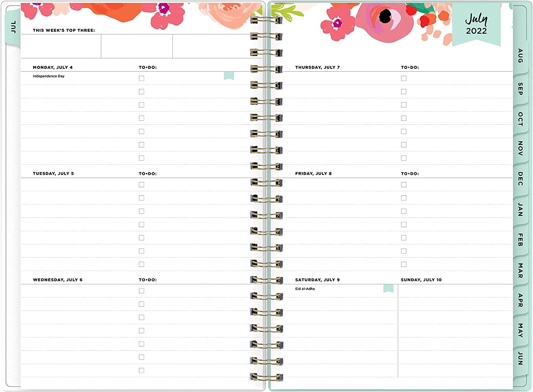Go to the APR month tab

pos(520,300)
